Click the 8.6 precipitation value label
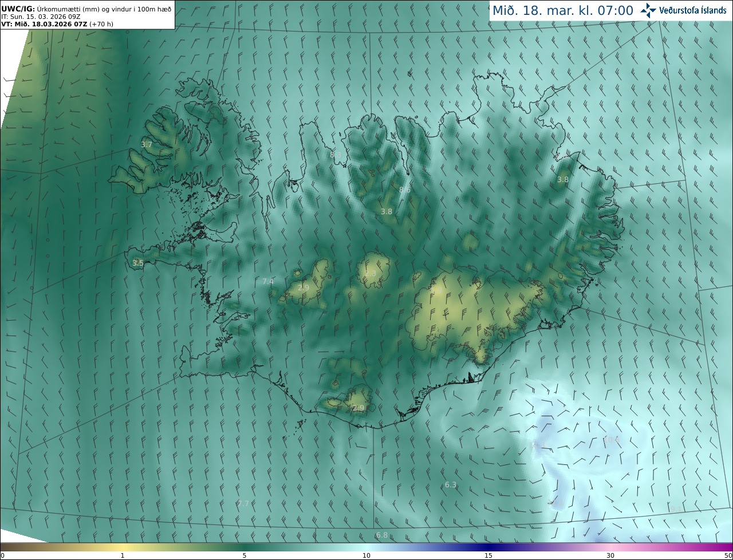 pos(405,190)
